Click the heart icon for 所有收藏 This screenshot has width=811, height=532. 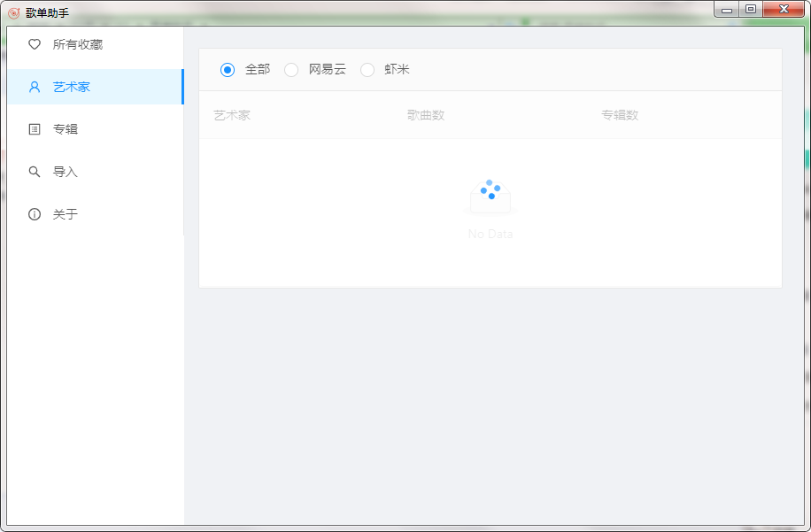(35, 44)
